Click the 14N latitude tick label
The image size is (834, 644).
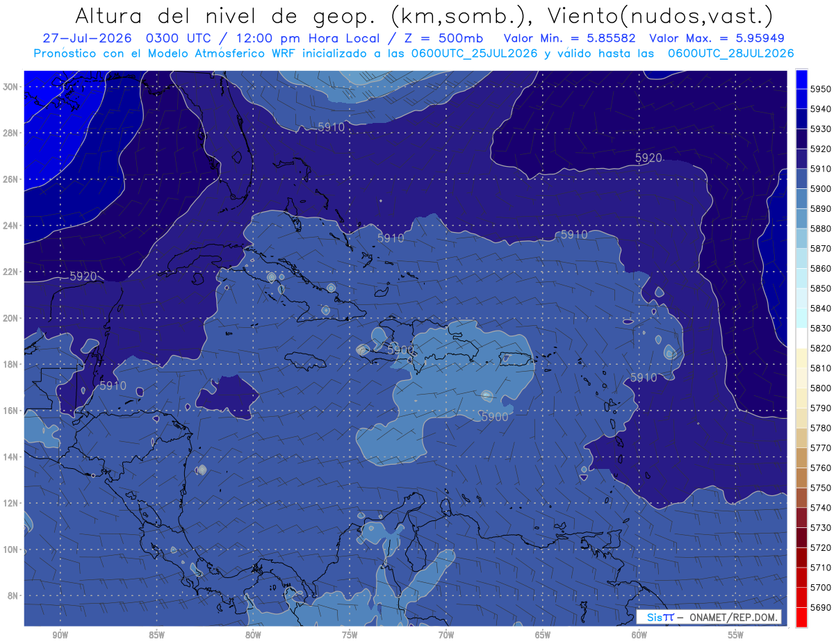coord(10,457)
